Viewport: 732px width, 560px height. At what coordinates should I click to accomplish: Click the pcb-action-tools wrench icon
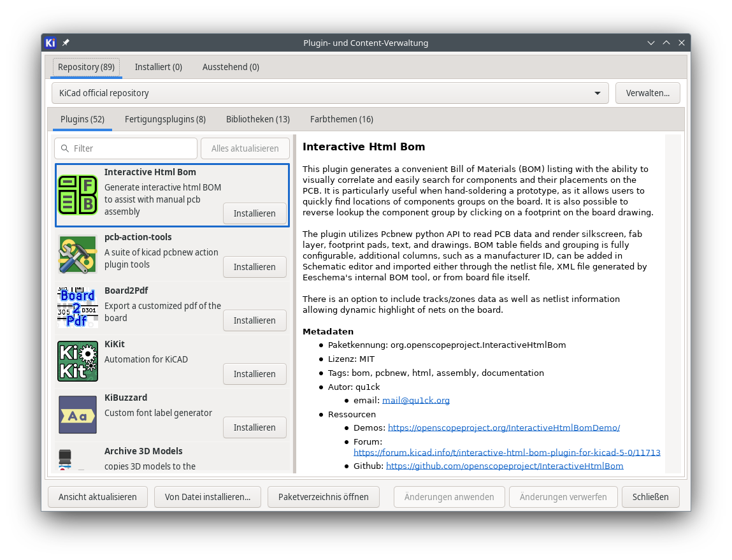coord(77,254)
